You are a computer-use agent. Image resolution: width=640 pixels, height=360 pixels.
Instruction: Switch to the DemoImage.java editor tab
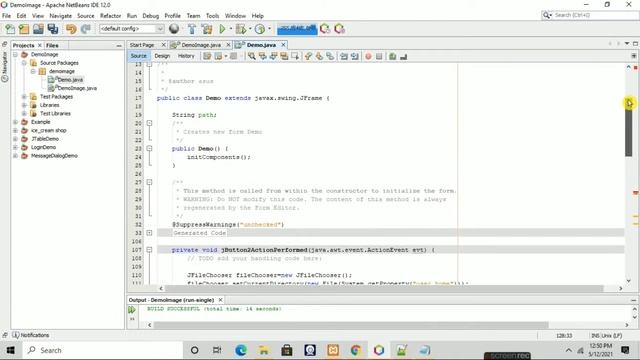pyautogui.click(x=201, y=45)
